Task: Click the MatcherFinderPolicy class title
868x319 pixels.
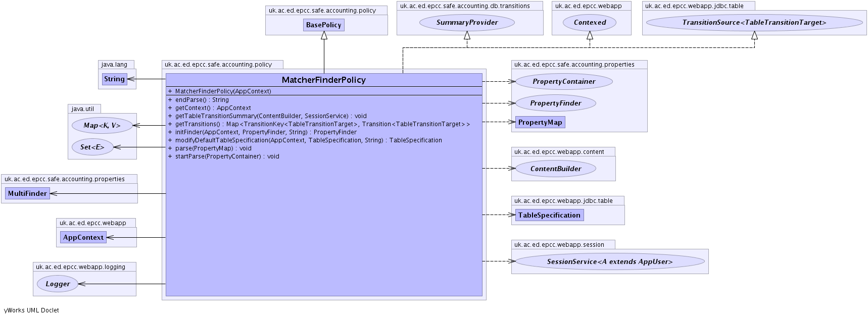Action: click(324, 80)
